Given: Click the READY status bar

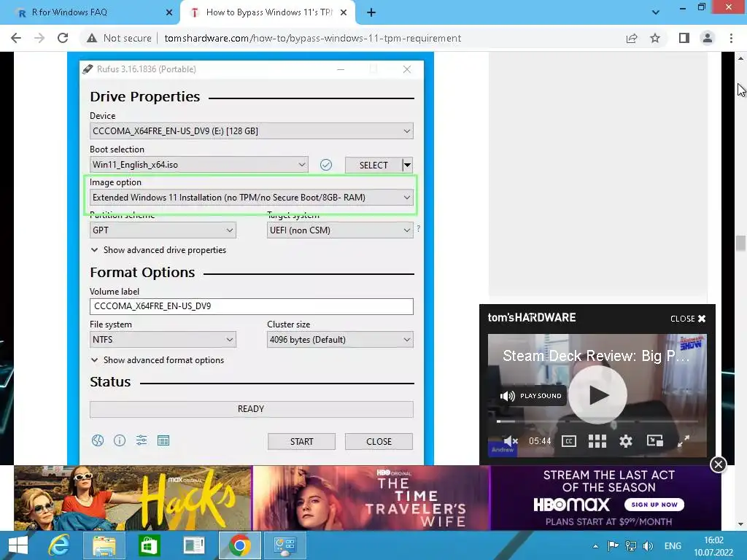Looking at the screenshot, I should coord(252,409).
